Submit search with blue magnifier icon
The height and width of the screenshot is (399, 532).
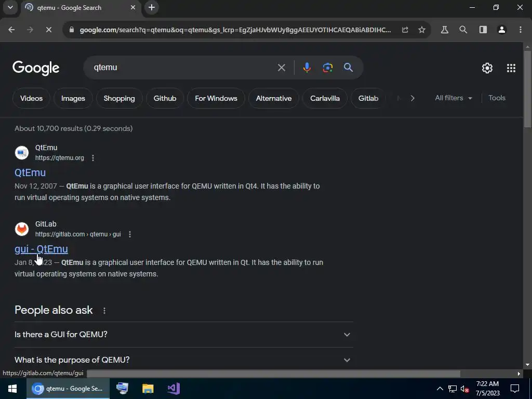pos(348,68)
